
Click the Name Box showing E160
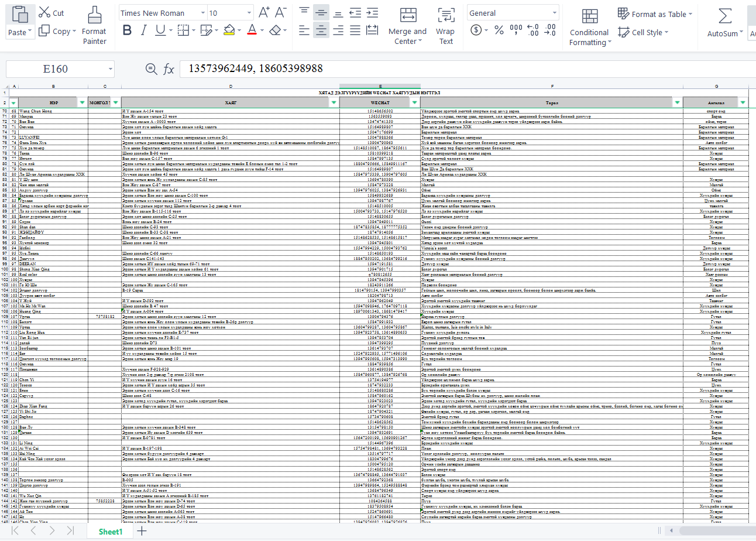point(60,69)
